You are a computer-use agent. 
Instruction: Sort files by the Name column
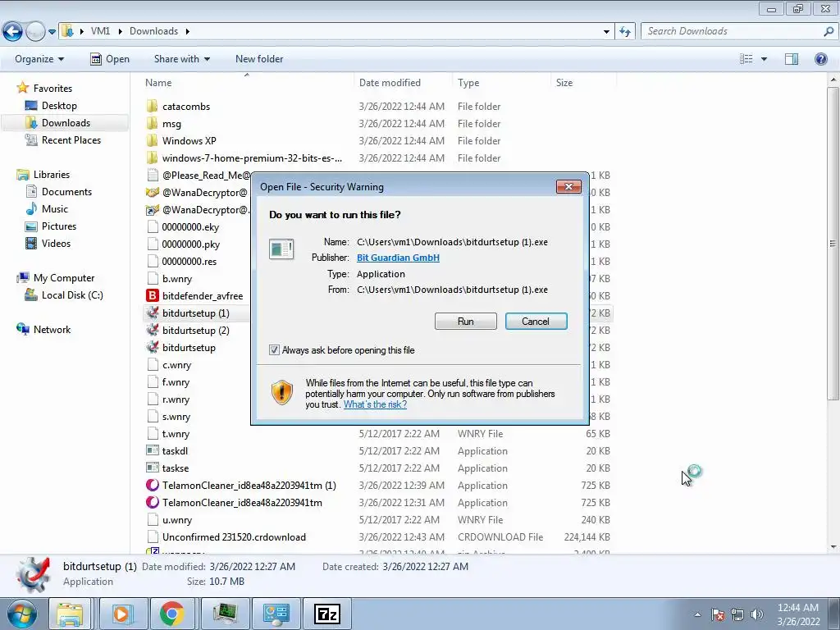click(x=158, y=83)
